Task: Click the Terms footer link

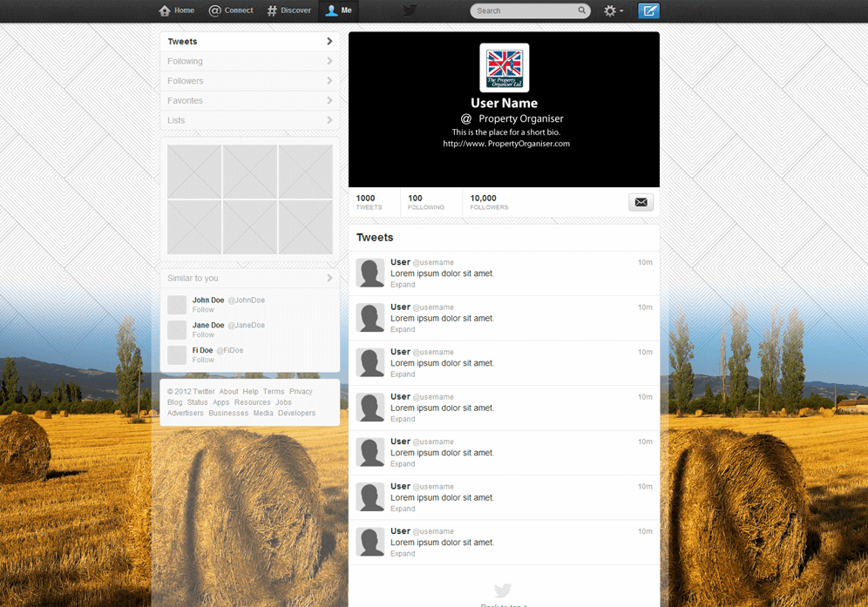Action: click(274, 391)
